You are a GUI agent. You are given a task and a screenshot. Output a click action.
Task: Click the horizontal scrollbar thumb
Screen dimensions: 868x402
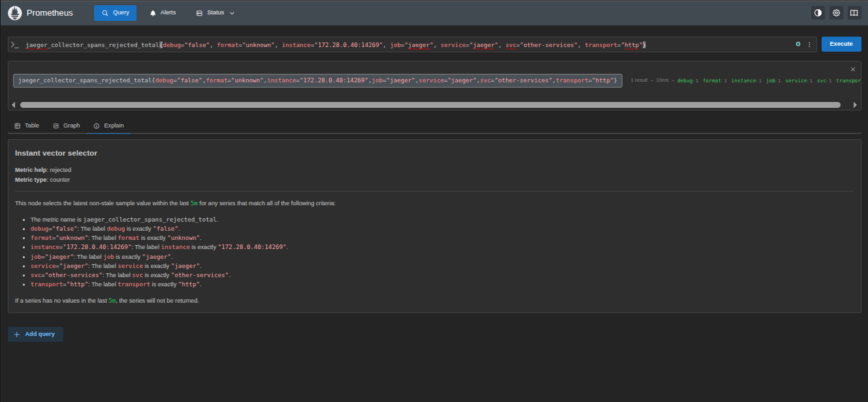point(430,105)
